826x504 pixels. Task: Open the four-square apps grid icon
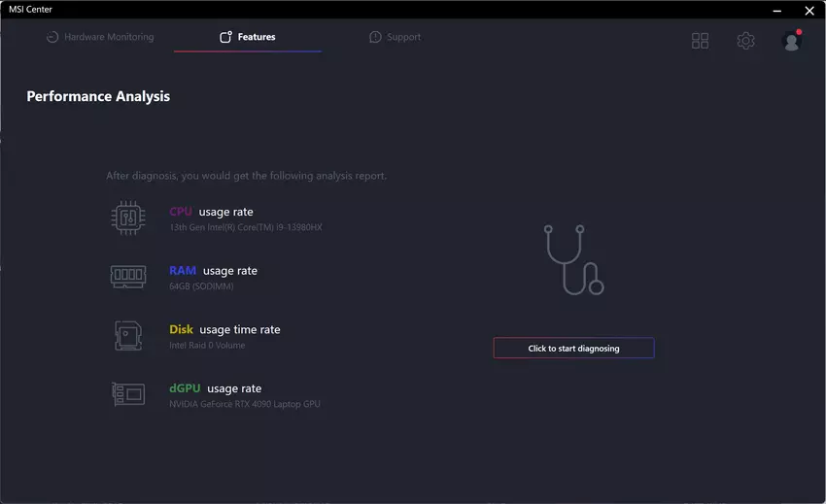point(700,41)
